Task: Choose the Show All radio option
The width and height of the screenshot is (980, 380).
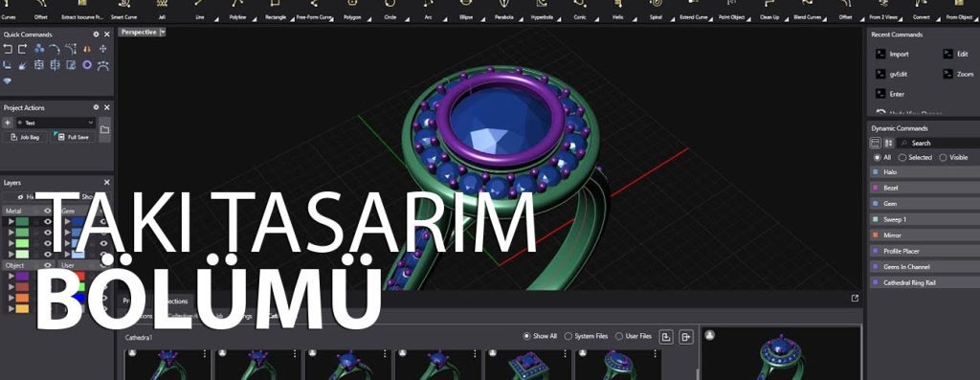Action: [540, 336]
